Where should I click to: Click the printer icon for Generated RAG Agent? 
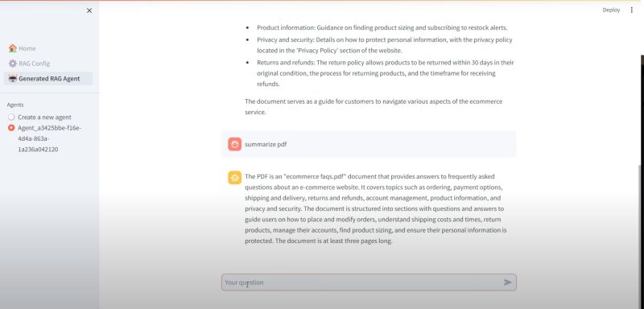point(13,78)
